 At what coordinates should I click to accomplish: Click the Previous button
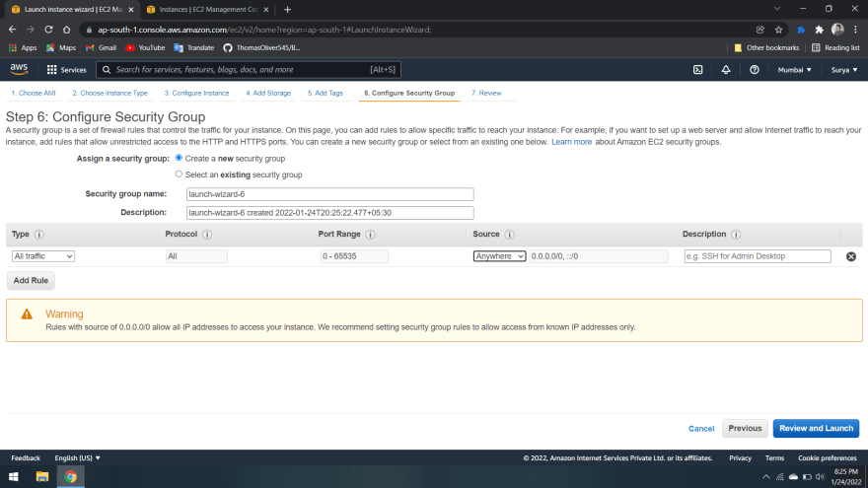point(745,428)
